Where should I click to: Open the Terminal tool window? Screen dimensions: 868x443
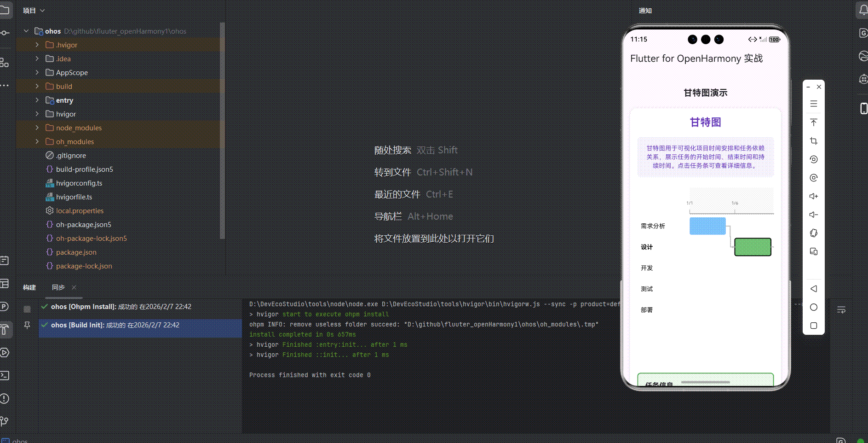pyautogui.click(x=5, y=375)
